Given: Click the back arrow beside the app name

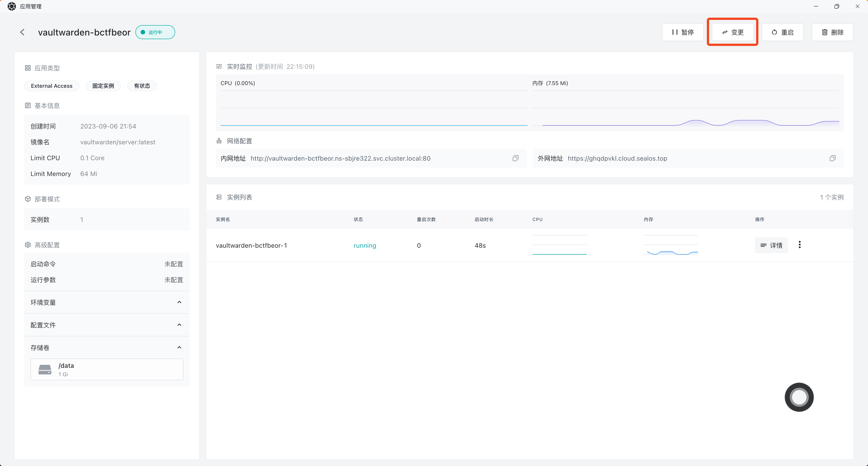Looking at the screenshot, I should (22, 32).
